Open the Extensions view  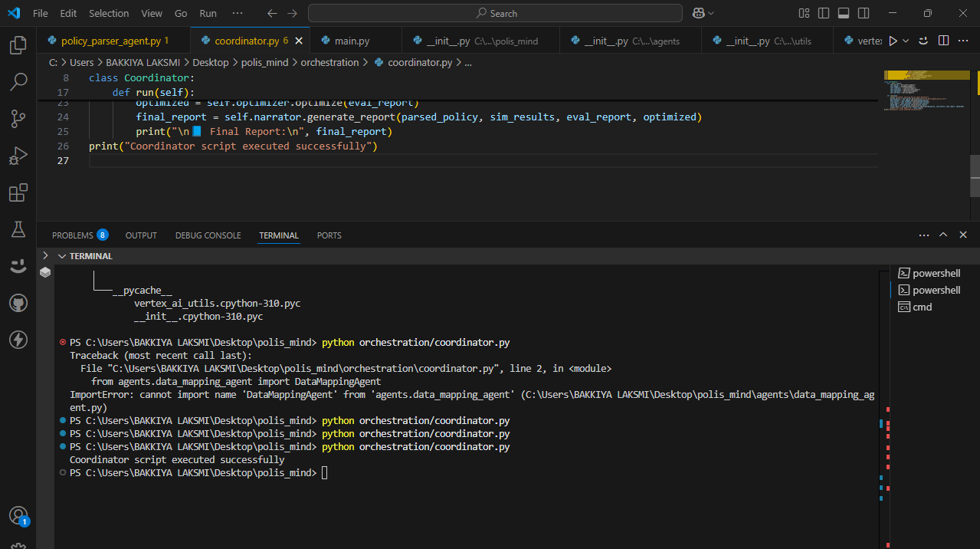(x=18, y=192)
